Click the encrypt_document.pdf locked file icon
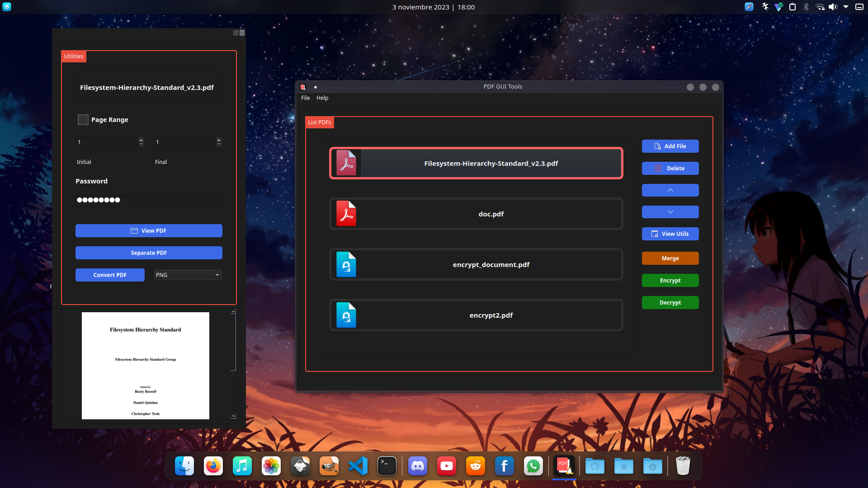 pyautogui.click(x=346, y=264)
